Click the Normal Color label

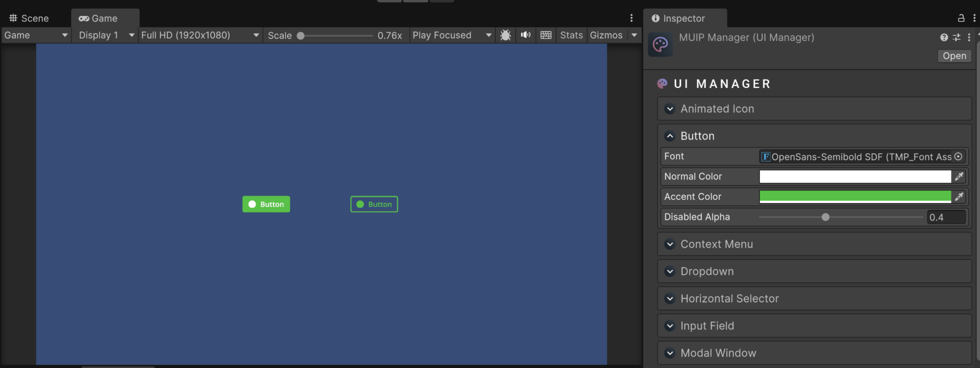693,177
